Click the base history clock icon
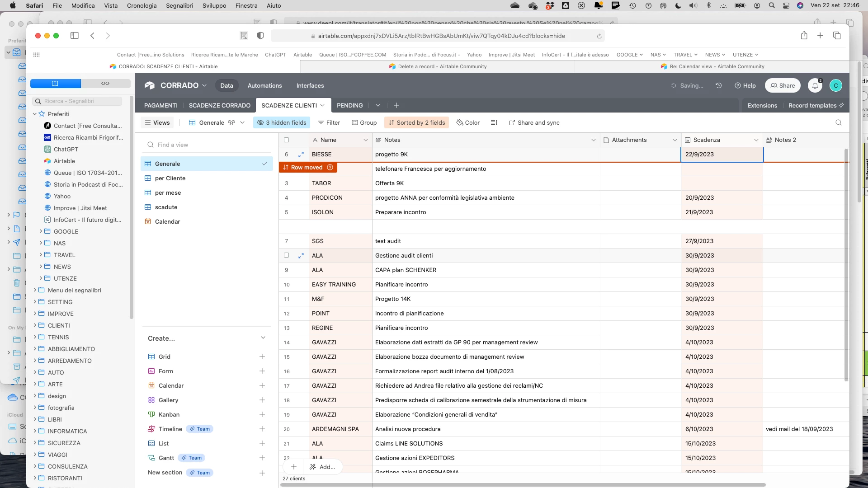This screenshot has width=868, height=488. [x=718, y=85]
